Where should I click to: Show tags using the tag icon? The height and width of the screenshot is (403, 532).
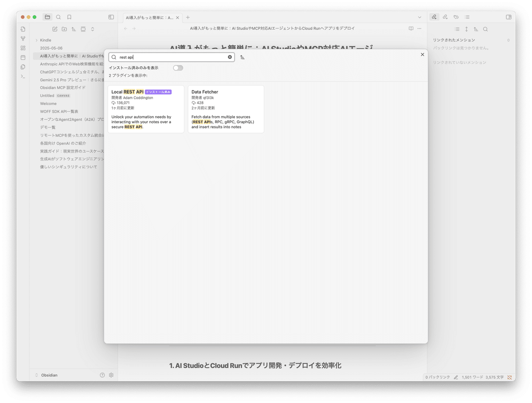pyautogui.click(x=456, y=17)
